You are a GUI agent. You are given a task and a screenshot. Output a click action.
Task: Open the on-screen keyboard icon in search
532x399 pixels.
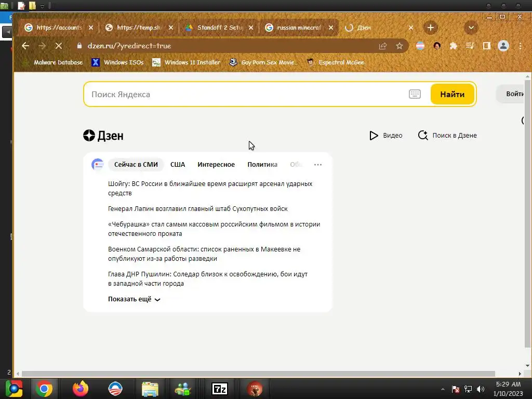pos(415,95)
